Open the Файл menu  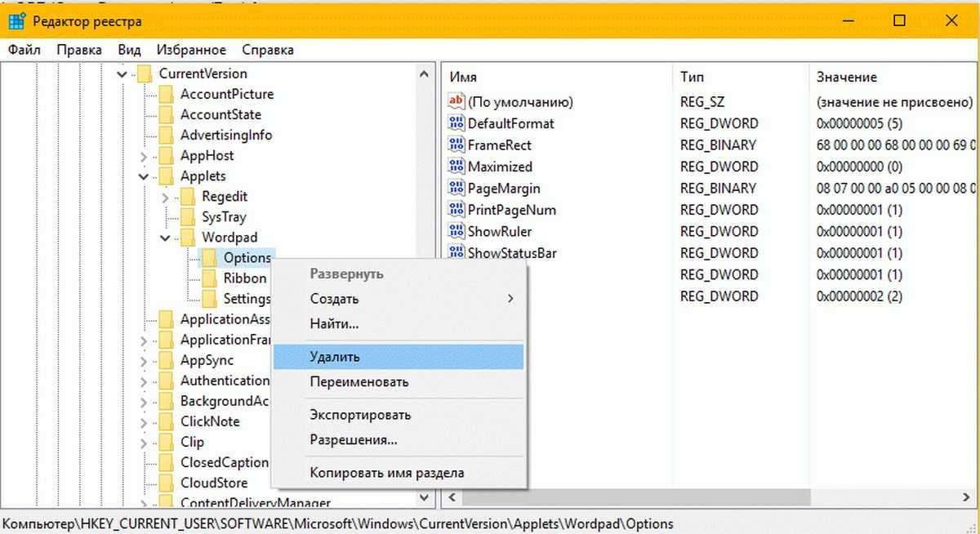pos(24,50)
